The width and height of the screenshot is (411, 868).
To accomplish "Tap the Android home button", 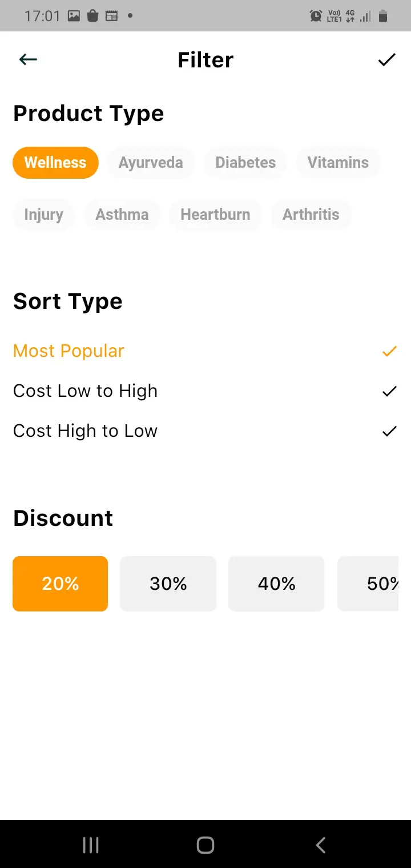I will point(205,845).
